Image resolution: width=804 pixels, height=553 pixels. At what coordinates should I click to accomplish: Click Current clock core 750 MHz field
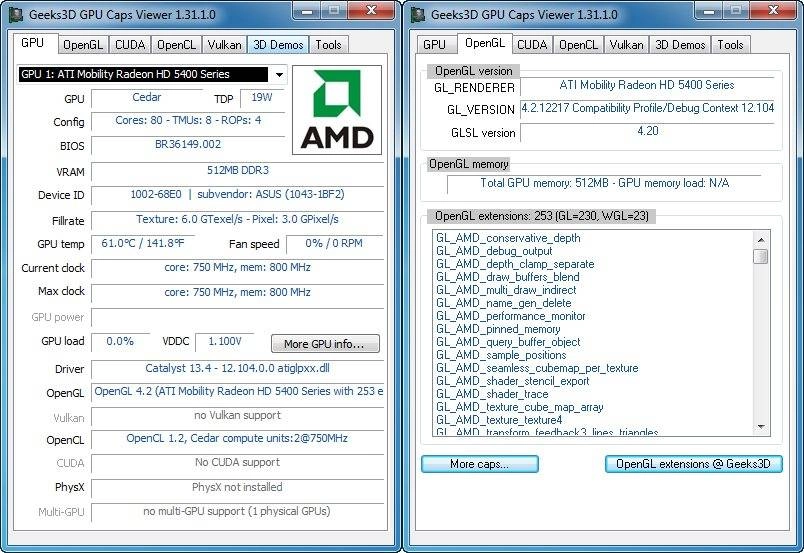237,268
